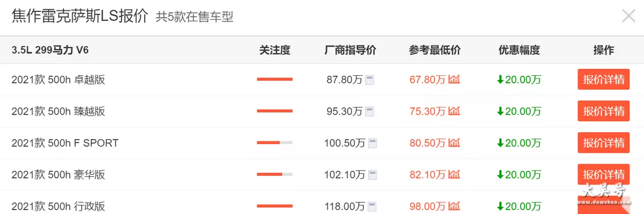Open 报价详情 for 500h F SPORT
This screenshot has width=644, height=214.
(x=604, y=143)
